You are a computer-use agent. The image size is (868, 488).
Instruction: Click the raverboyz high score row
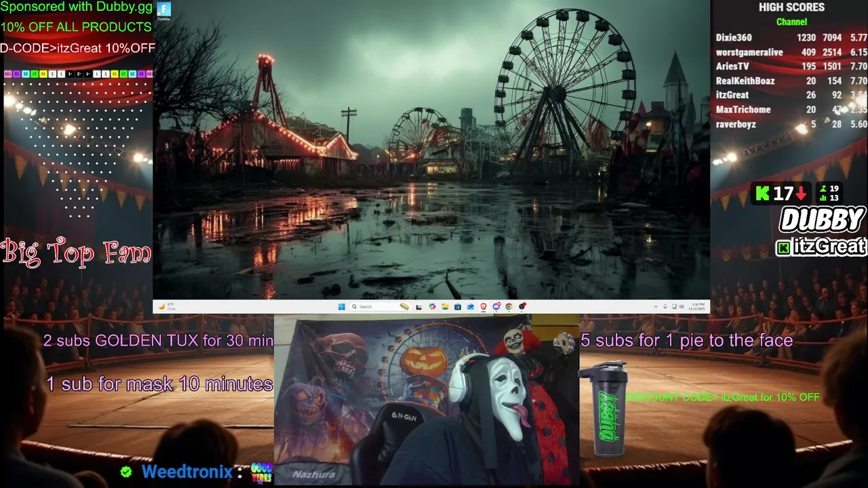click(x=791, y=124)
